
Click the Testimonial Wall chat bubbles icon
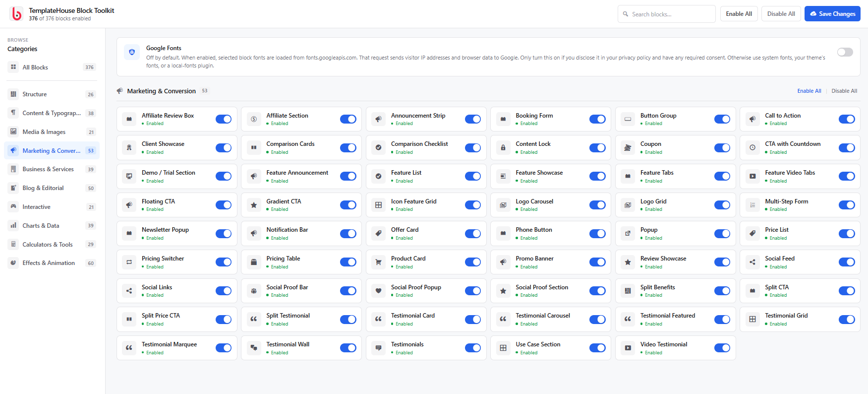point(254,348)
